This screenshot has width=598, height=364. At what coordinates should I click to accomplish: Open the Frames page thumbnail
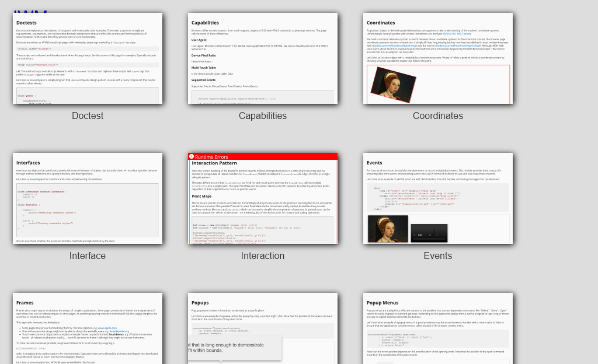pyautogui.click(x=88, y=328)
